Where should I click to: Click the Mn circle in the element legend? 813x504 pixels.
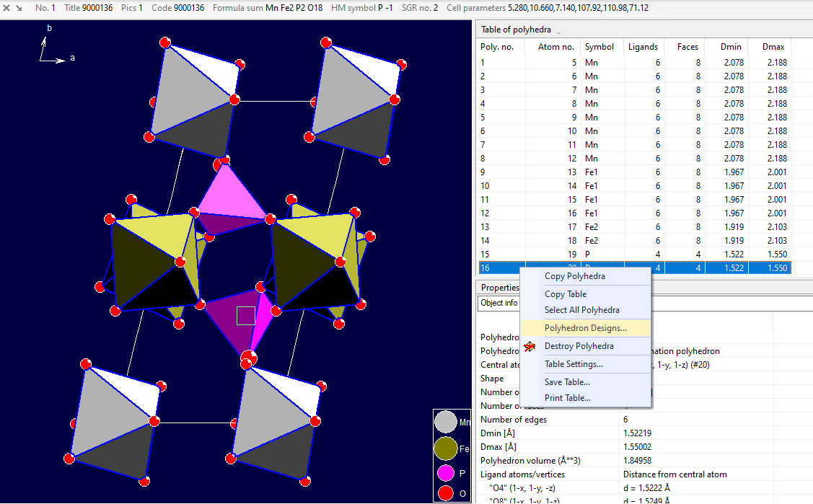click(446, 421)
